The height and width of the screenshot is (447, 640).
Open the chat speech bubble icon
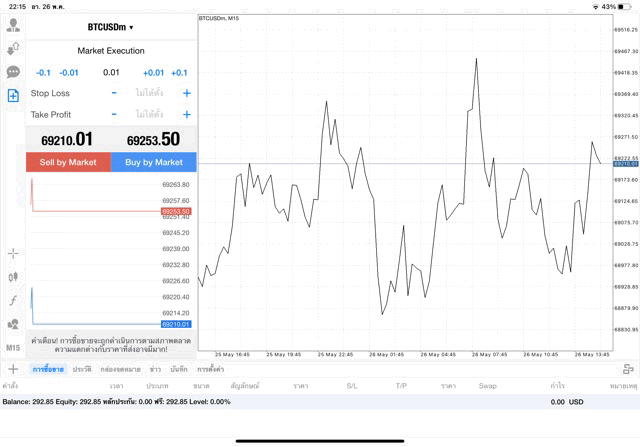pyautogui.click(x=13, y=72)
